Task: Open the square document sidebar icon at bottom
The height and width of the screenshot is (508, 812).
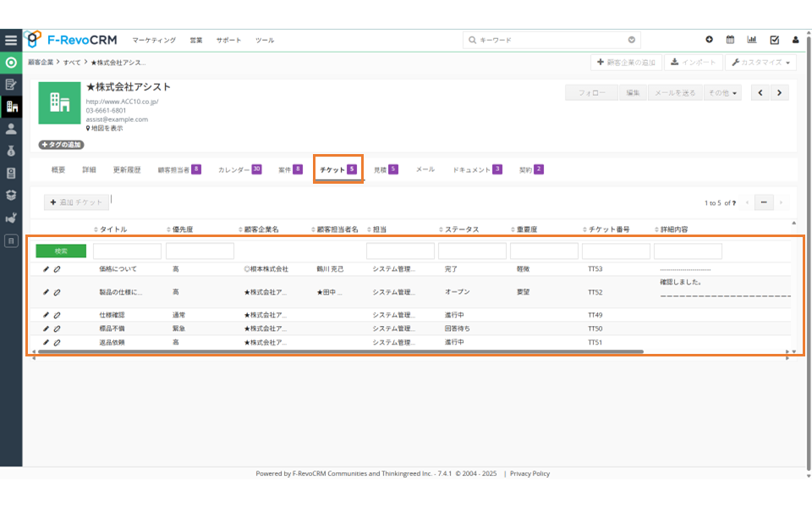Action: (11, 240)
